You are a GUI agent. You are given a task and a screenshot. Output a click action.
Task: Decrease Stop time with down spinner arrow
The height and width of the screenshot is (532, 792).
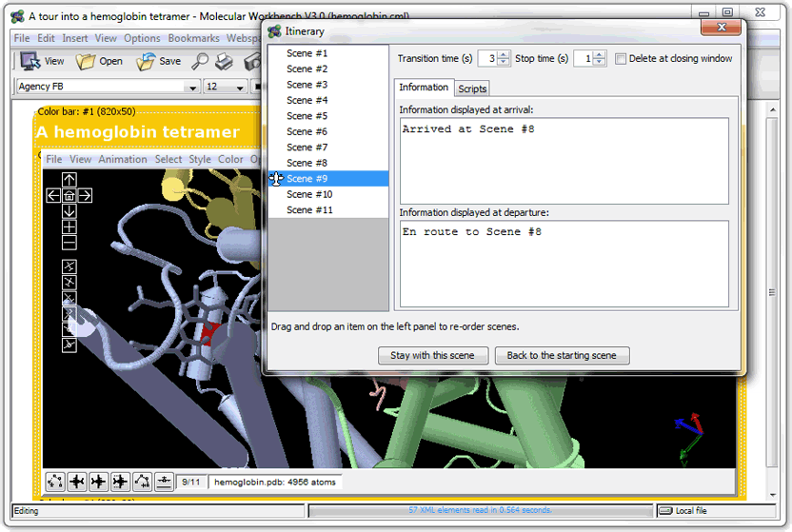point(599,62)
